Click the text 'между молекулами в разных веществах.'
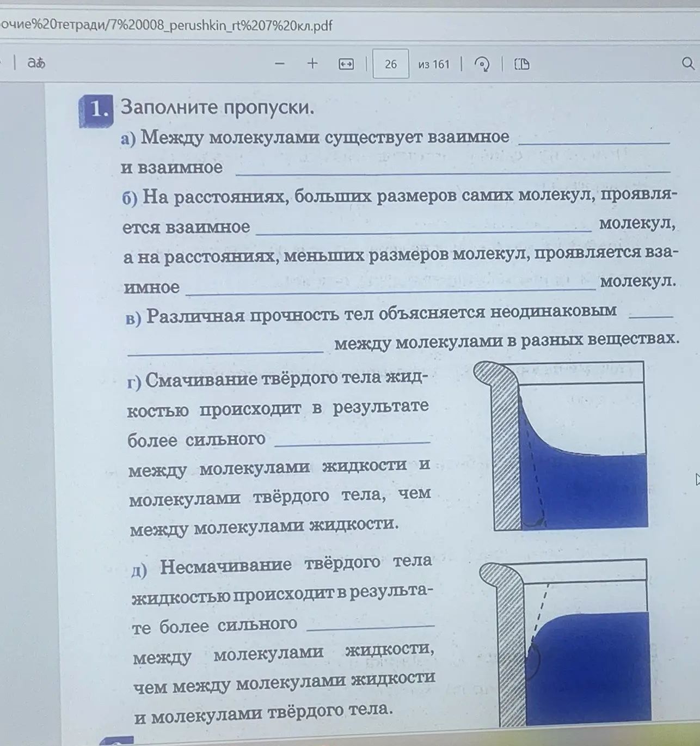The height and width of the screenshot is (746, 700). pyautogui.click(x=507, y=341)
